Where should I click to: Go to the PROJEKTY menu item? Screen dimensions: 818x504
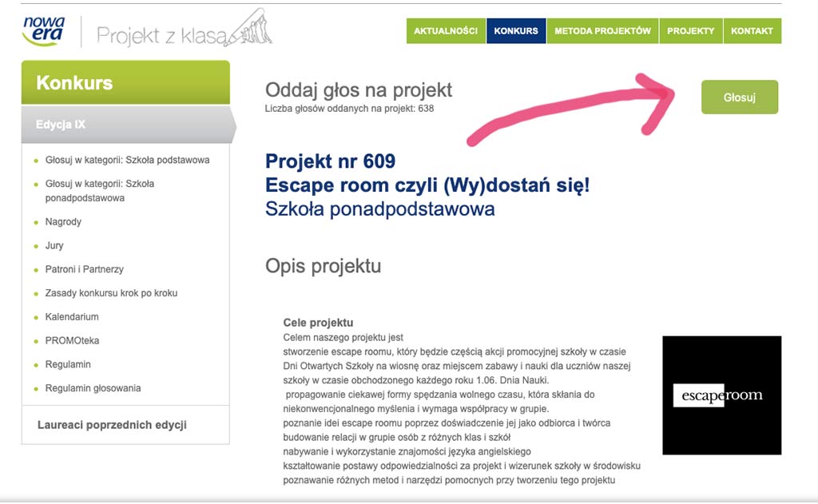pyautogui.click(x=691, y=31)
